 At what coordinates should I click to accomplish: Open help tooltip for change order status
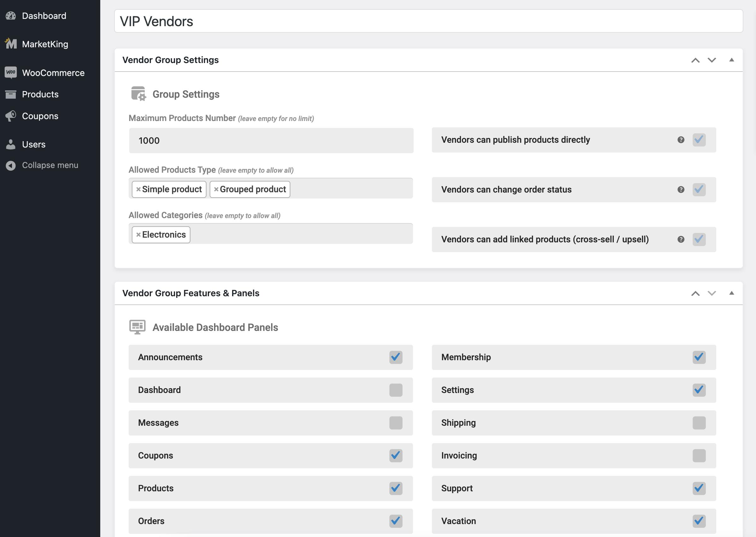681,189
